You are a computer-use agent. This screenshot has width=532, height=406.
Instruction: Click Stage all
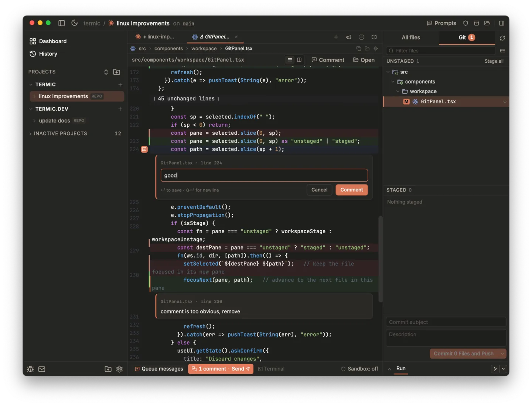494,61
